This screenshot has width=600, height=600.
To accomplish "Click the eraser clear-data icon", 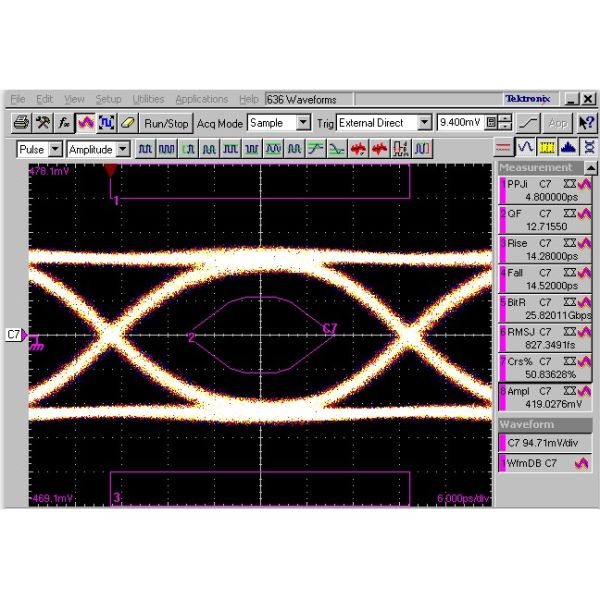I will tap(127, 123).
